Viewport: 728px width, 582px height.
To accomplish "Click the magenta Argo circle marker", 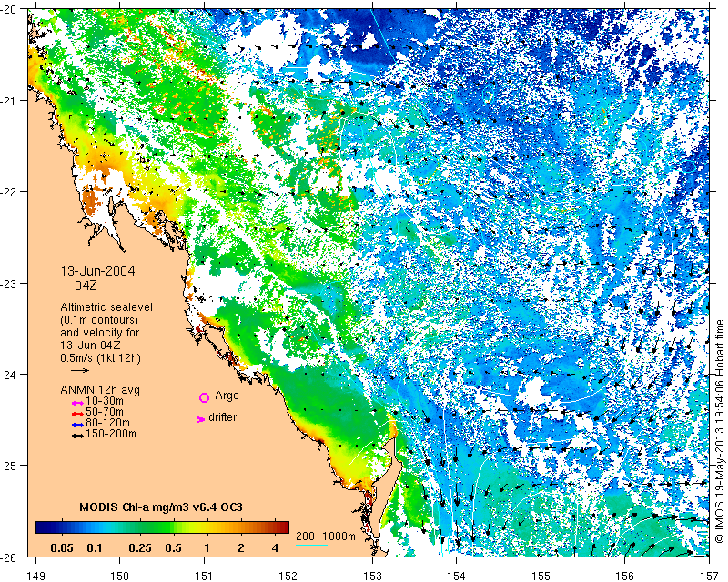I will tap(204, 397).
